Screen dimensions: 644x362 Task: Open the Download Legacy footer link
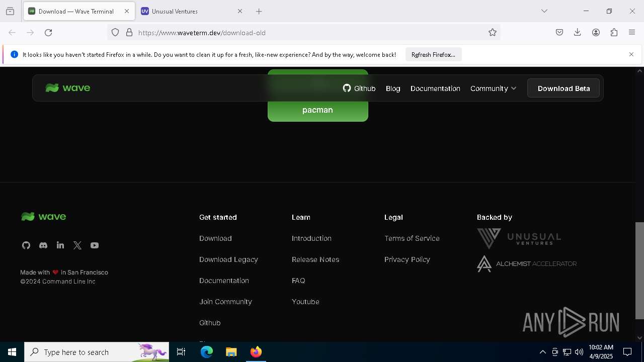pos(228,259)
